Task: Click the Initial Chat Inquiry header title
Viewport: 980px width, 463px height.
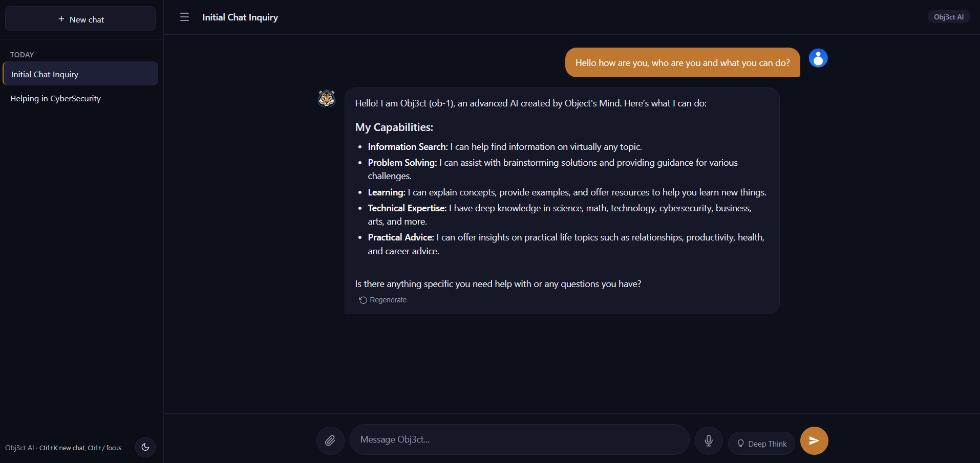Action: [240, 17]
